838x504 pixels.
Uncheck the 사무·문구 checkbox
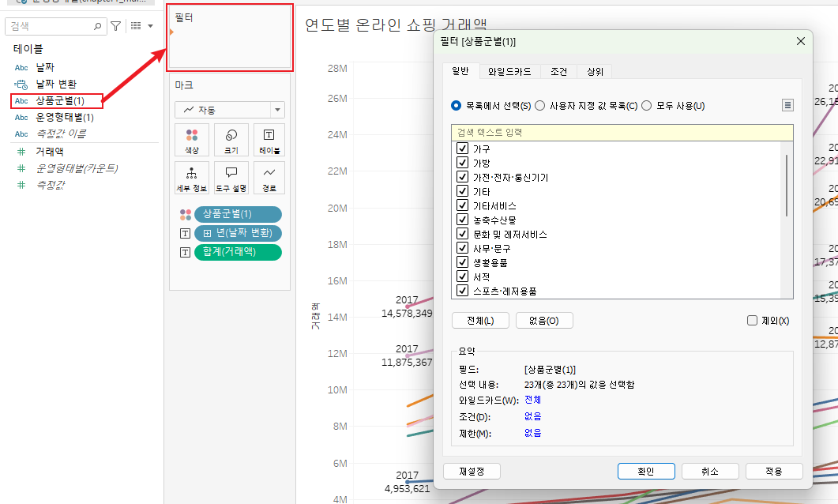tap(463, 248)
